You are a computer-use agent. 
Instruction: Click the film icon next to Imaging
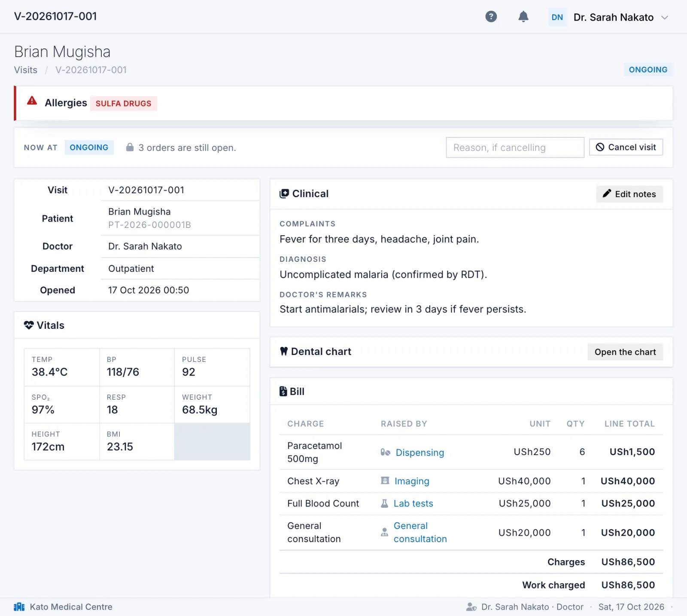click(385, 480)
